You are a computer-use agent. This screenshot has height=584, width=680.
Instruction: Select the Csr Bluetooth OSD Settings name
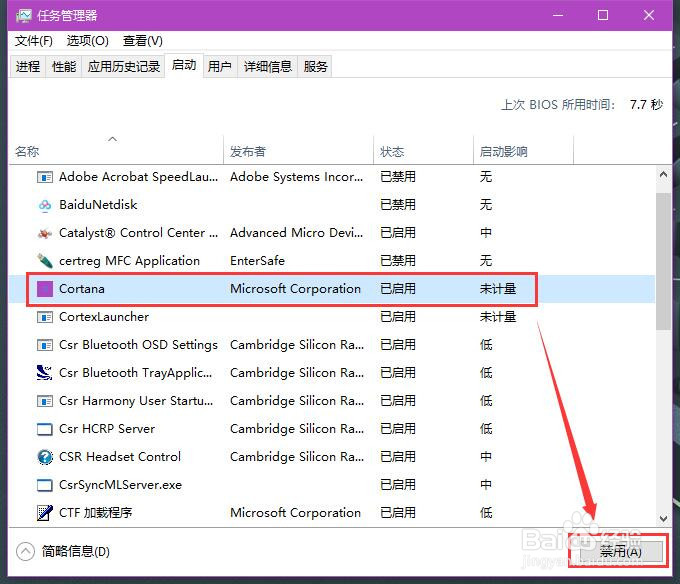click(x=138, y=345)
